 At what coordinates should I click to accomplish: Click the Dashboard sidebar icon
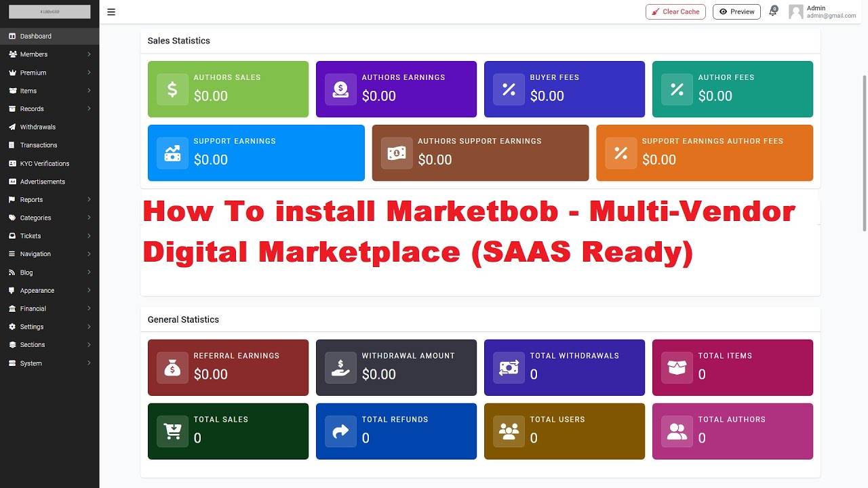click(12, 36)
